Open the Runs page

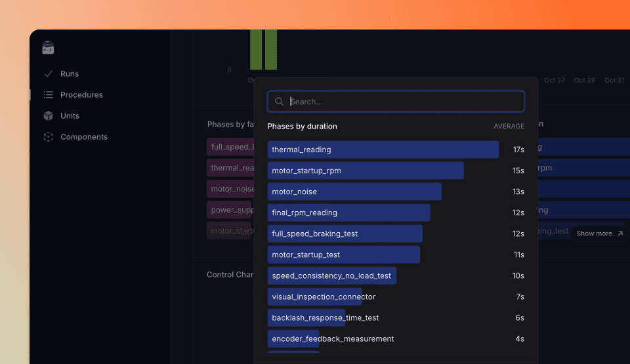pyautogui.click(x=69, y=73)
